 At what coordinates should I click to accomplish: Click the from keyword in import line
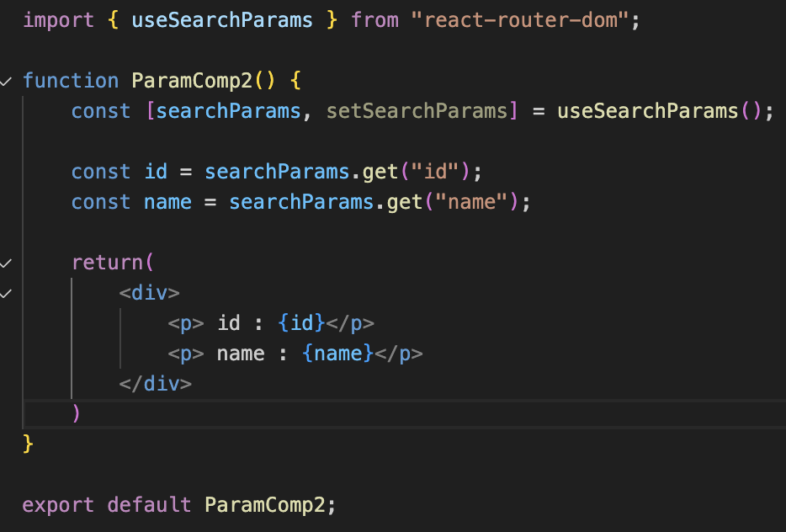374,20
